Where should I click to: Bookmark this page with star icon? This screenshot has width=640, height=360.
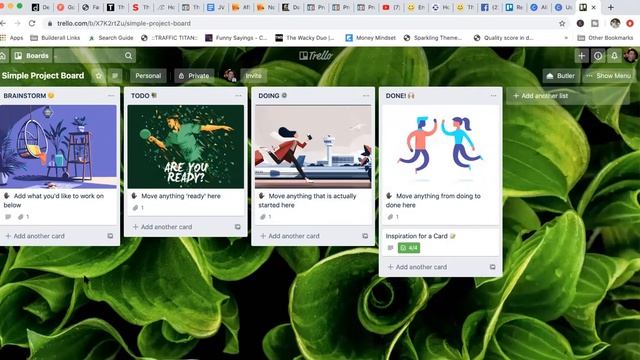point(562,23)
